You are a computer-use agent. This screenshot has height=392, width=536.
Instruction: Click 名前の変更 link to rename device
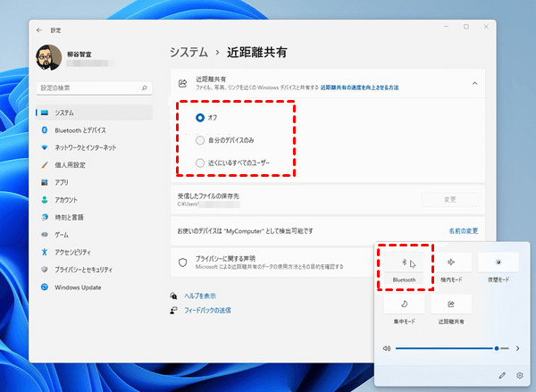click(463, 230)
